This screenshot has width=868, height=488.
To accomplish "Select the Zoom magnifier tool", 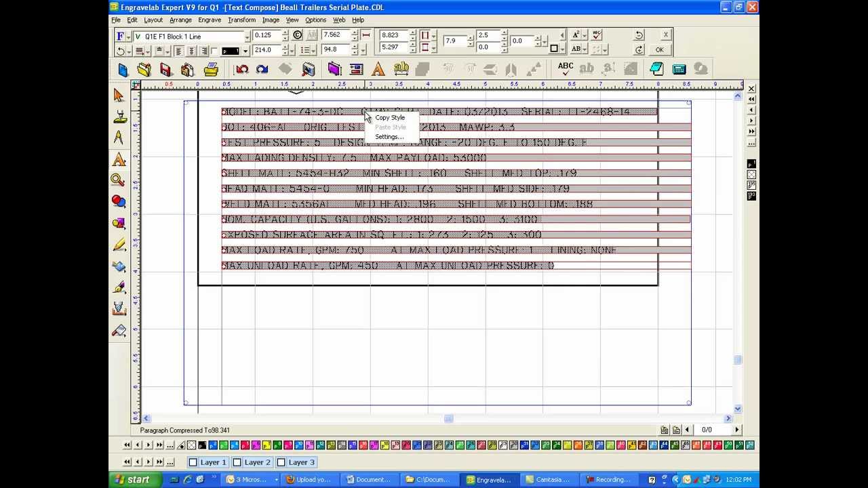I will (x=119, y=180).
